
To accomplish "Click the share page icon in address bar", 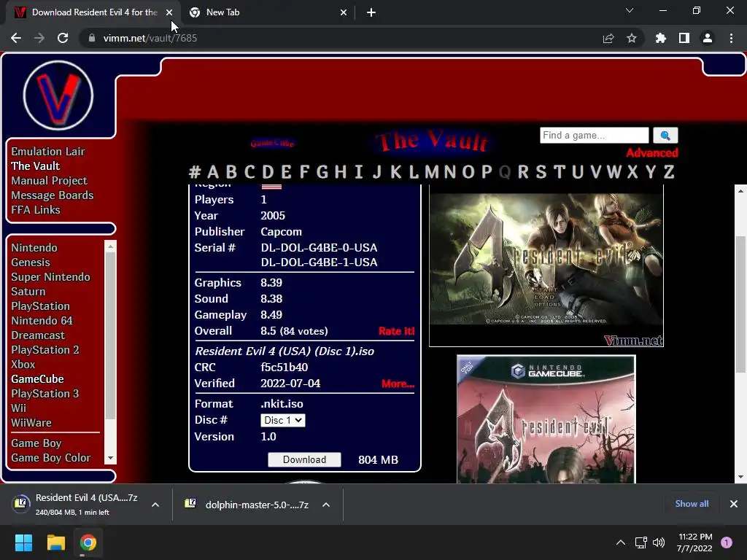I will 608,38.
